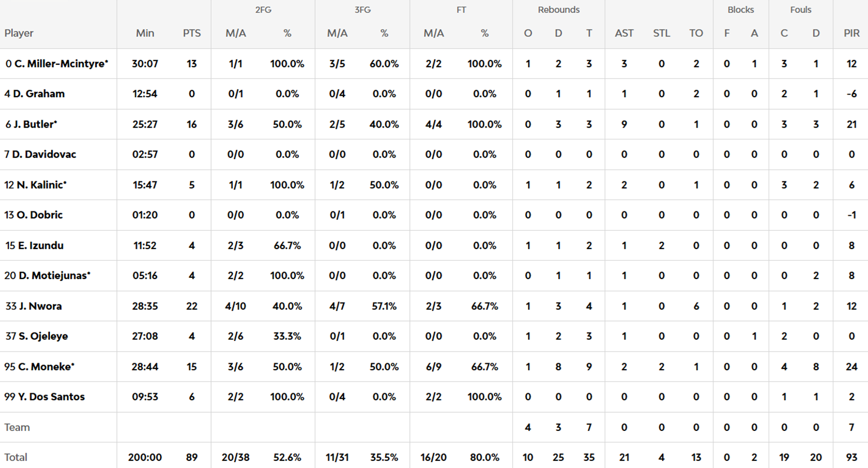This screenshot has width=868, height=468.
Task: Click the STL column header
Action: pyautogui.click(x=661, y=34)
